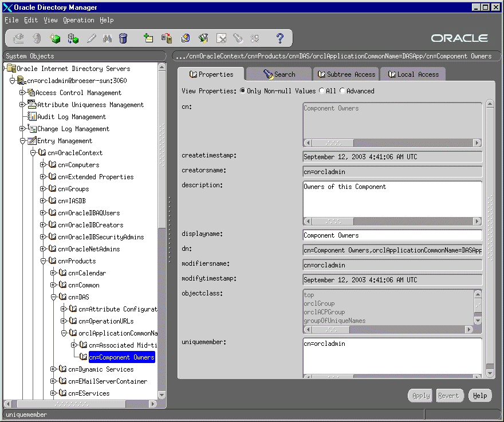Click the Create Like toolbar icon

(x=166, y=38)
